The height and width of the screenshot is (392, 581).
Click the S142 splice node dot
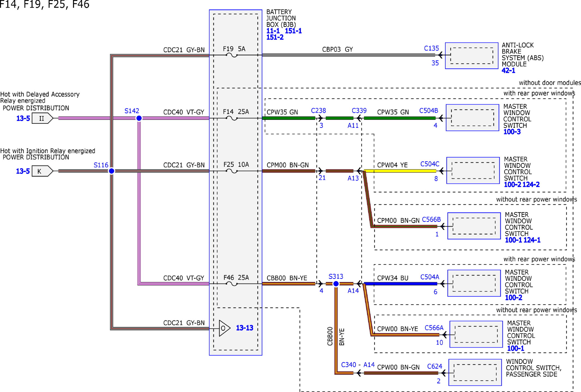point(139,118)
